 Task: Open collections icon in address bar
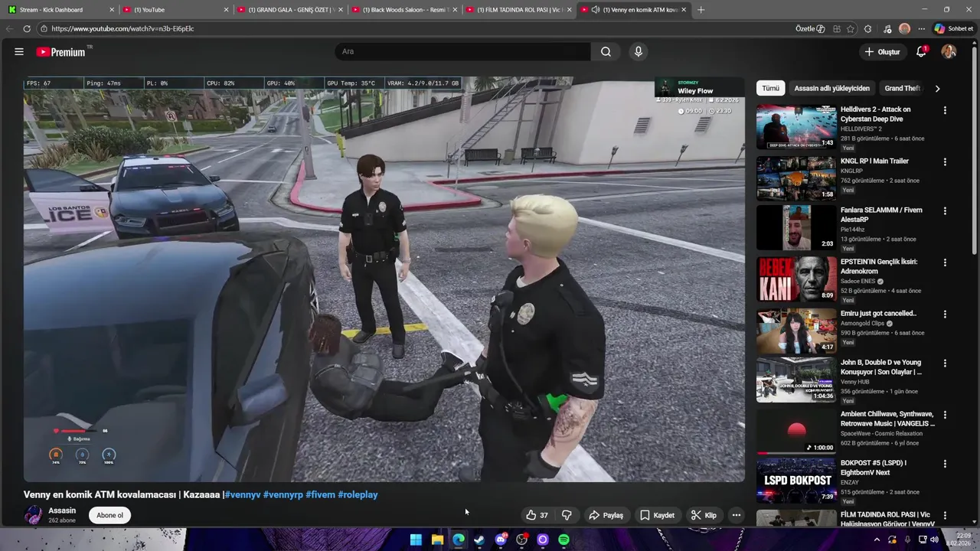point(837,28)
